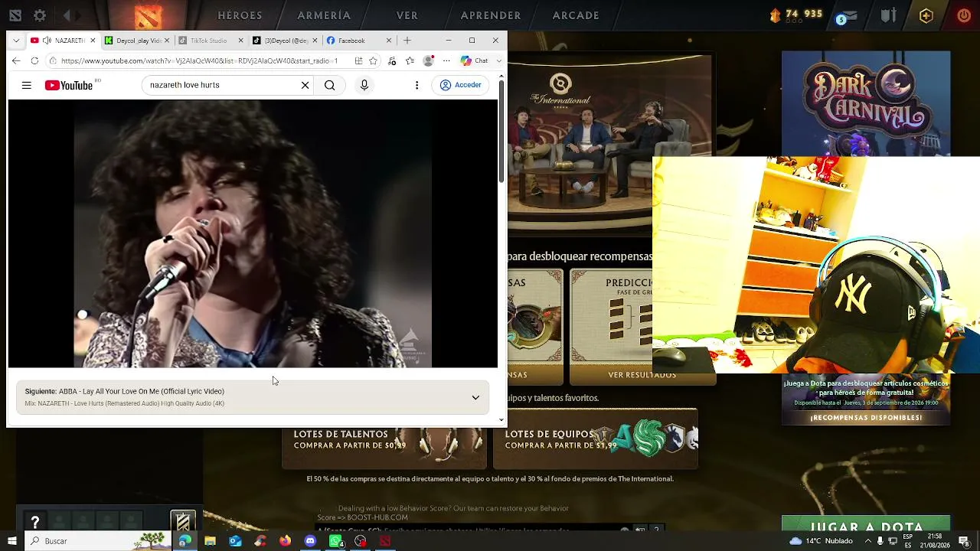Open the Dota shield and sword armory icon
The width and height of the screenshot is (980, 551).
(x=888, y=15)
